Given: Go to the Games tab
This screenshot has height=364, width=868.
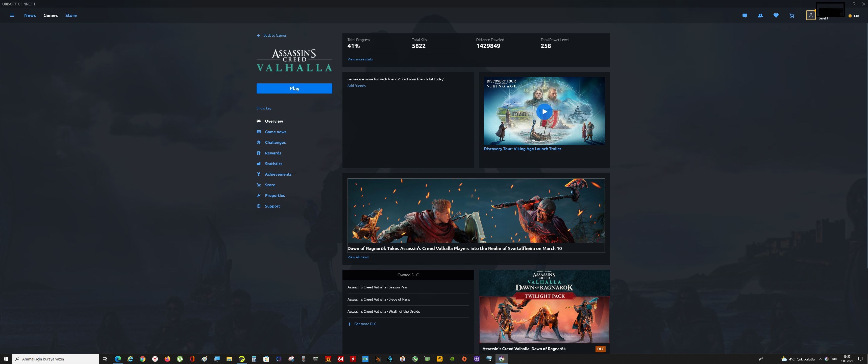Looking at the screenshot, I should (51, 15).
